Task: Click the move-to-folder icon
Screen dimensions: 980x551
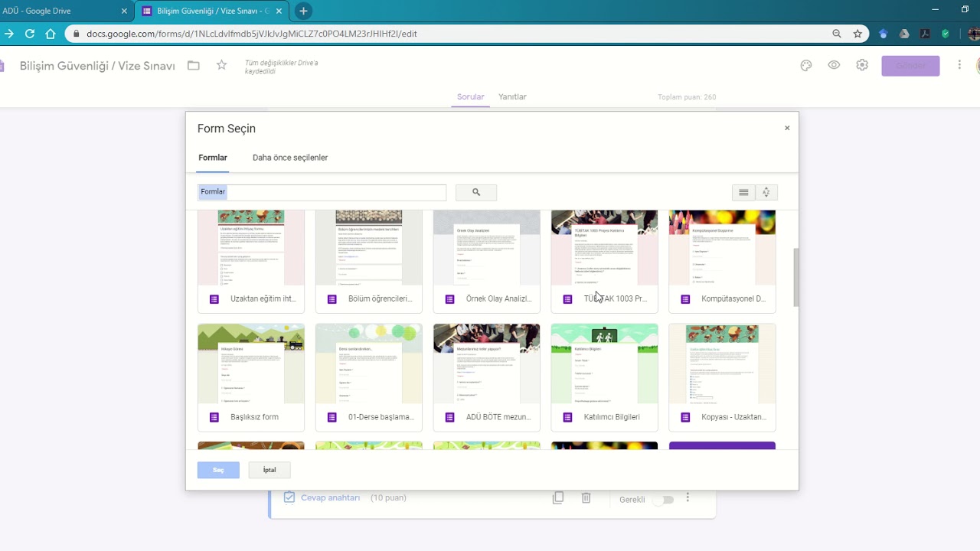Action: (x=194, y=66)
